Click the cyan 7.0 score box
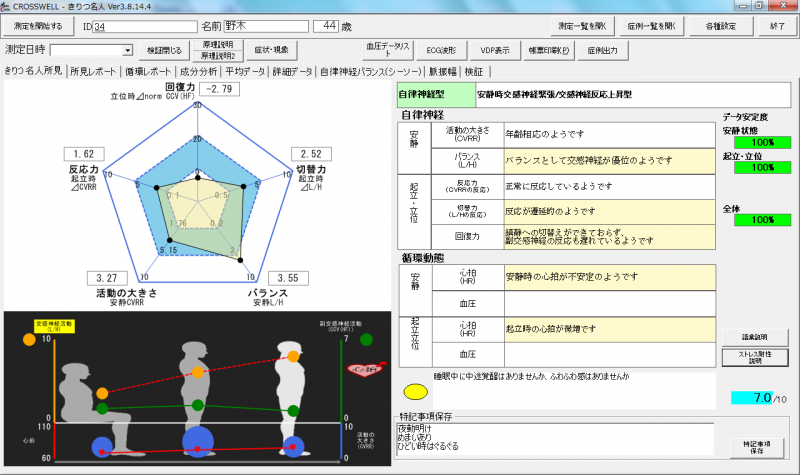Screen dimensions: 800x475 (x=751, y=397)
